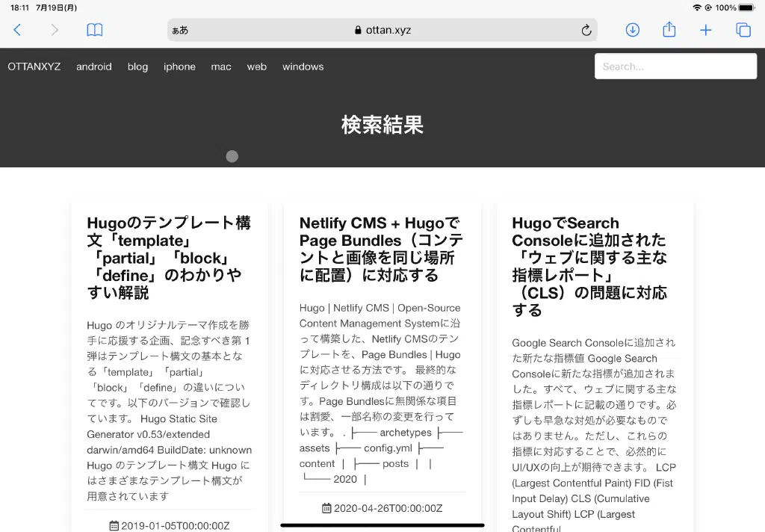Viewport: 765px width, 532px height.
Task: Open the downloads icon in the toolbar
Action: (x=632, y=30)
